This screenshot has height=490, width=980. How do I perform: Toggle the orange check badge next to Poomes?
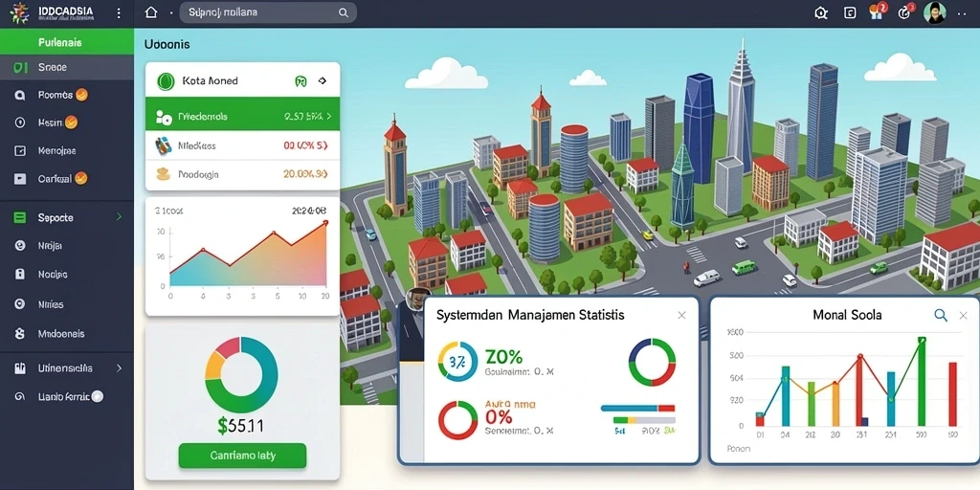click(81, 95)
